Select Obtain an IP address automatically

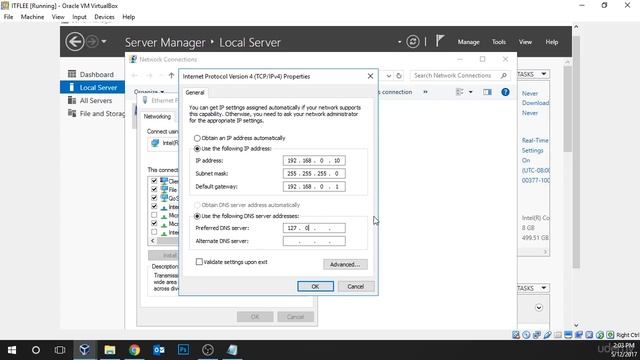click(x=198, y=138)
